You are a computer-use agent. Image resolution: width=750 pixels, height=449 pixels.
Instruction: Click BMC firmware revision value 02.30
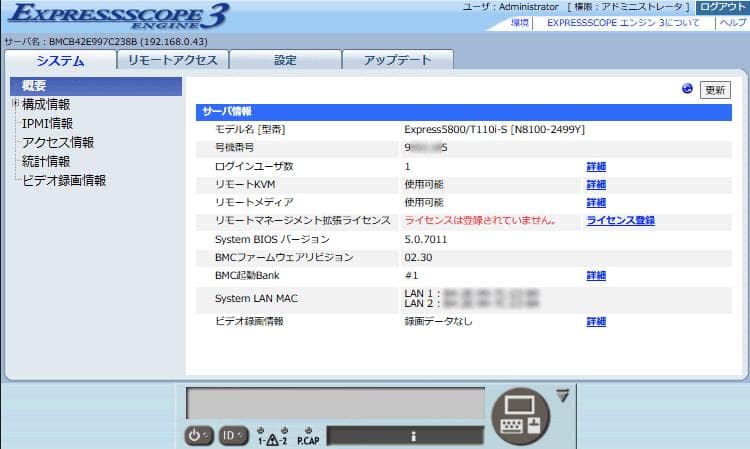click(x=418, y=257)
